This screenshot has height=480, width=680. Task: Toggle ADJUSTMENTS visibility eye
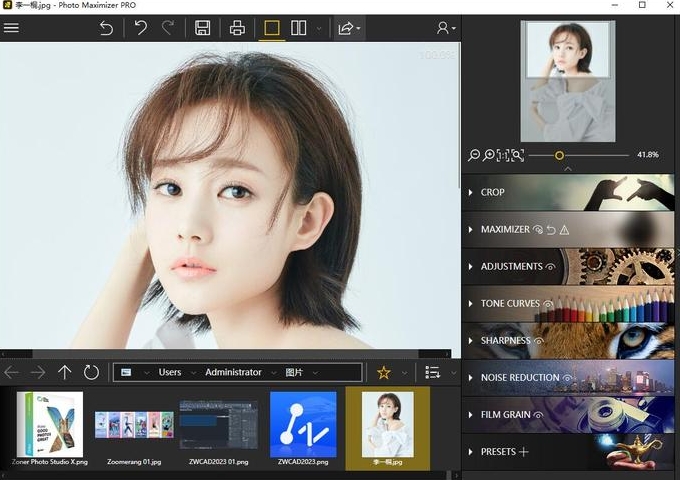coord(550,267)
